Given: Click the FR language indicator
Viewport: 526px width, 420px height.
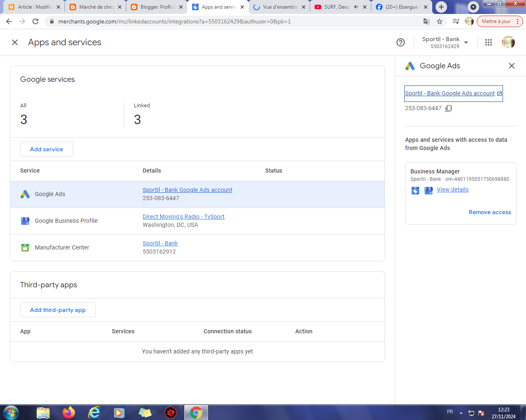Looking at the screenshot, I should pos(450,412).
